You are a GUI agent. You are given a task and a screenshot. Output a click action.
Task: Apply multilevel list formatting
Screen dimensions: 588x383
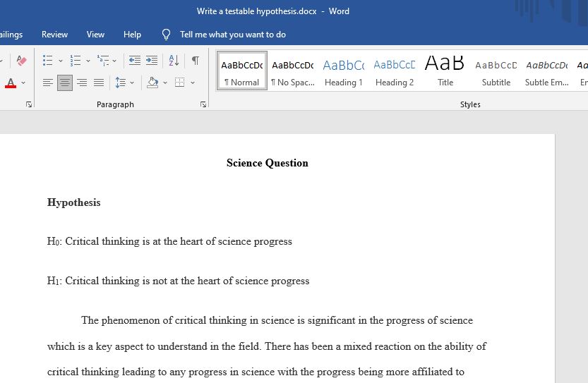click(103, 61)
